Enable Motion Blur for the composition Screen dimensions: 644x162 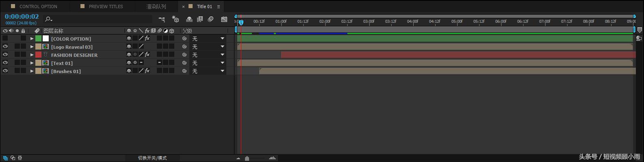(211, 19)
